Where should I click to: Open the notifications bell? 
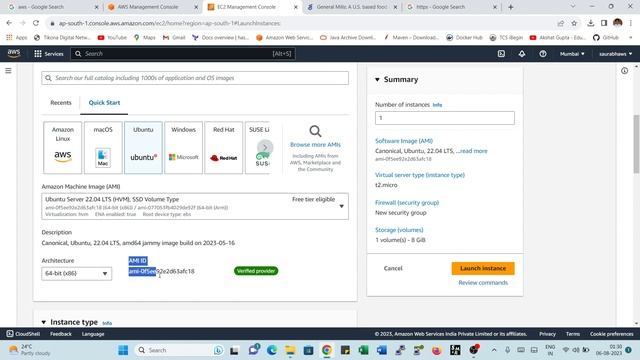coord(522,53)
